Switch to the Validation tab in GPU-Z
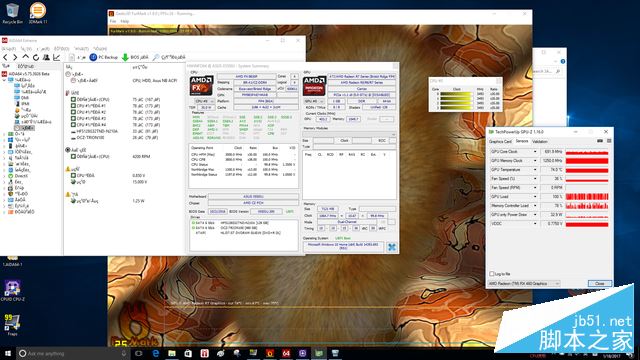Screen dimensions: 640x360 [540, 141]
